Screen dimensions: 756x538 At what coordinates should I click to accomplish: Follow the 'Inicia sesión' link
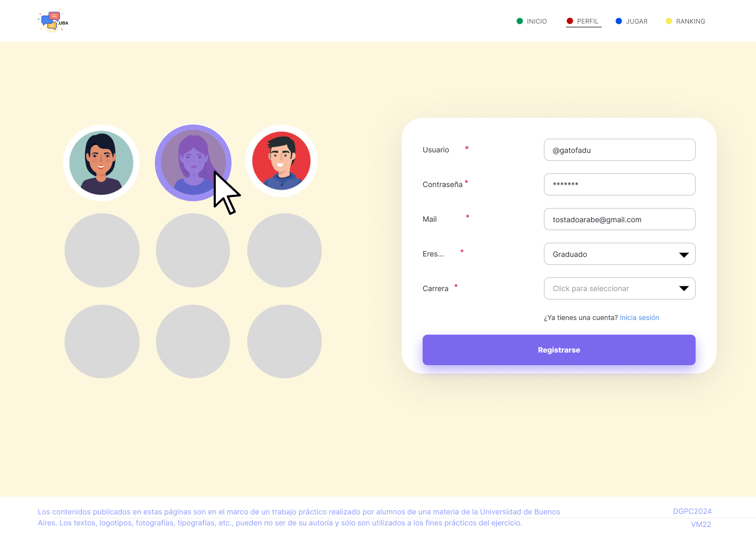pyautogui.click(x=639, y=318)
